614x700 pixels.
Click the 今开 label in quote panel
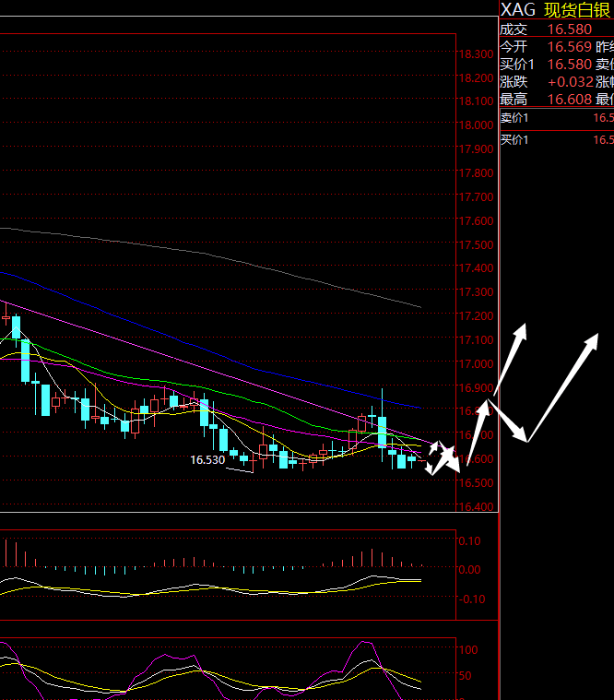(x=514, y=47)
